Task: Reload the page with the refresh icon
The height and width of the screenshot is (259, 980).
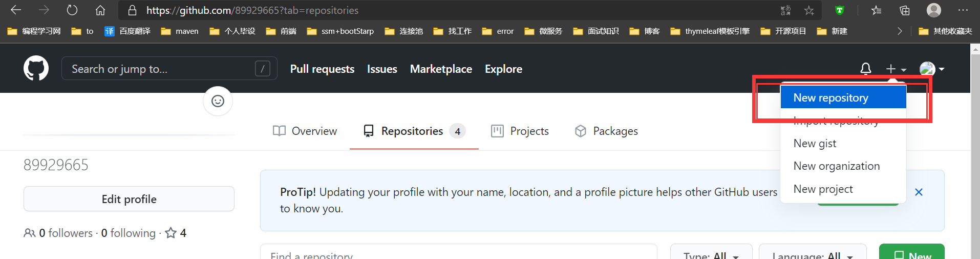Action: click(x=72, y=10)
